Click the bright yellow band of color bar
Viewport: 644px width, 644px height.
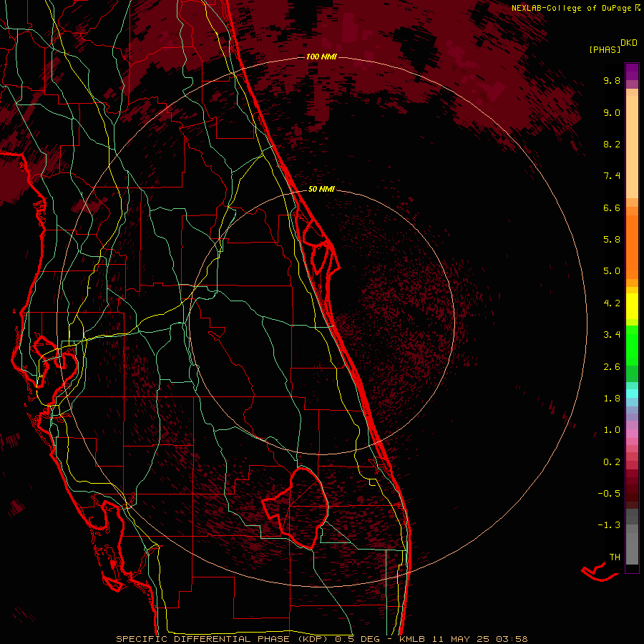click(x=632, y=306)
